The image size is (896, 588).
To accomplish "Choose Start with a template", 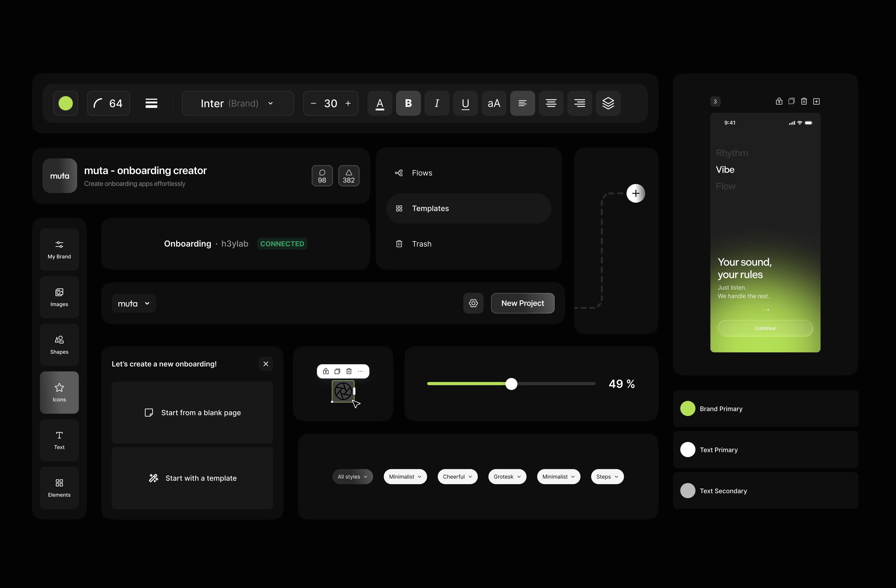I will click(x=192, y=478).
